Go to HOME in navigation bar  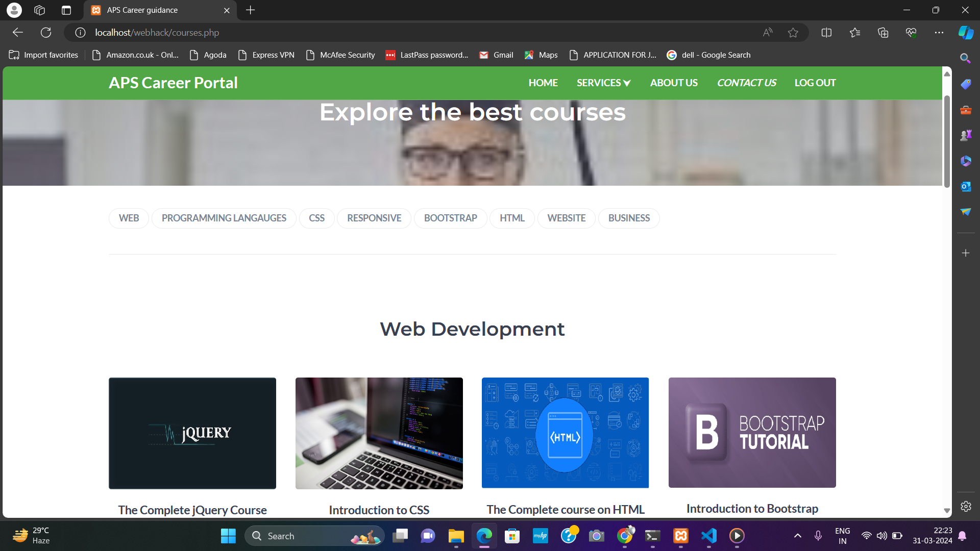coord(543,83)
